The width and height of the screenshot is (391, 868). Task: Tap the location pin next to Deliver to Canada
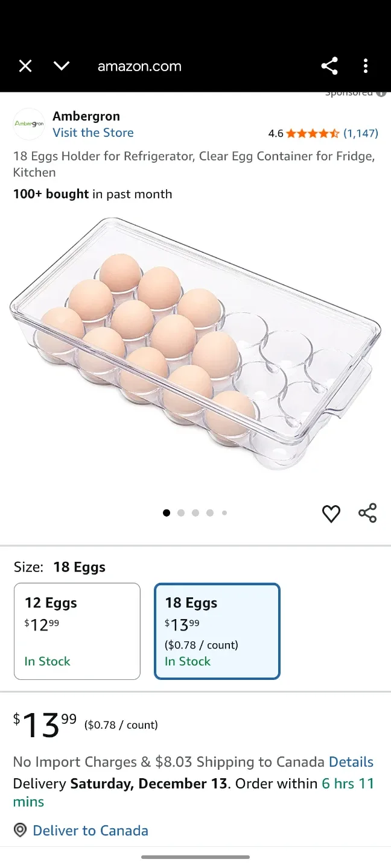pos(20,830)
